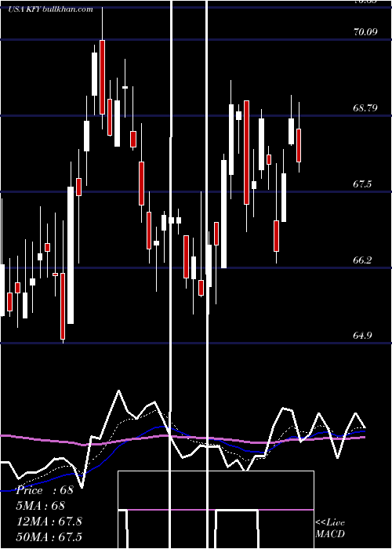Click the '12MA : 67.8' readout
The width and height of the screenshot is (392, 549).
click(49, 521)
